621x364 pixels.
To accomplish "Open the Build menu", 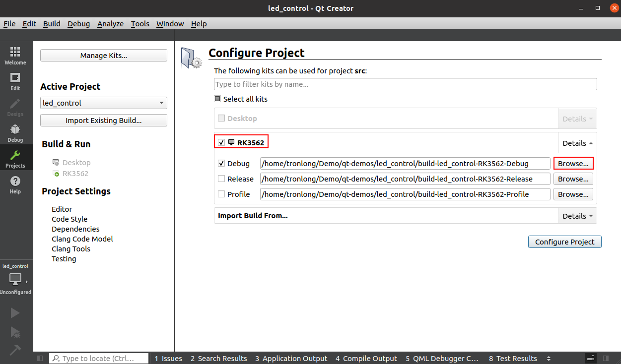I will pos(52,24).
